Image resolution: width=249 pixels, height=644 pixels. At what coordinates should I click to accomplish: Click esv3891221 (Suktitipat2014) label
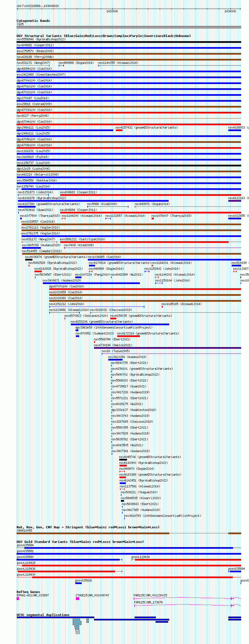point(83,239)
